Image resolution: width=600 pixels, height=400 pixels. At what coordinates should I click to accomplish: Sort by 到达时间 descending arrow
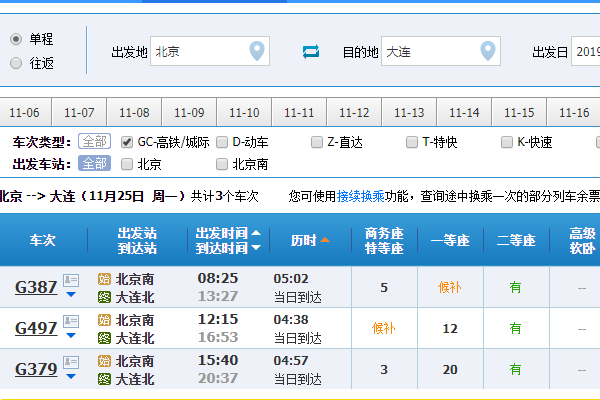(256, 248)
